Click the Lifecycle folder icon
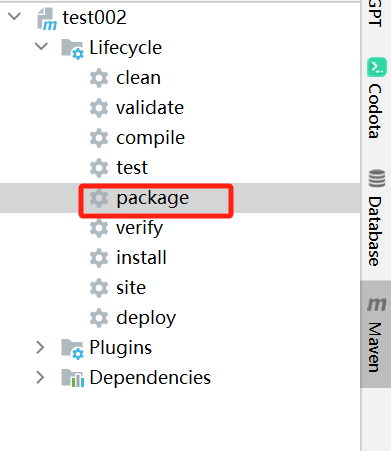 coord(72,49)
